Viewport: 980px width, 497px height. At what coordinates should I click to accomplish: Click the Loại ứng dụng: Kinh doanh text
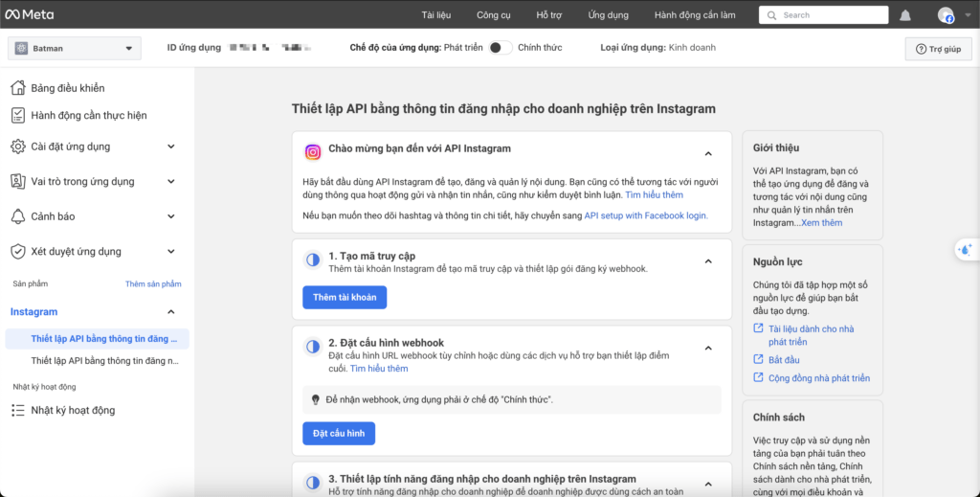[658, 48]
